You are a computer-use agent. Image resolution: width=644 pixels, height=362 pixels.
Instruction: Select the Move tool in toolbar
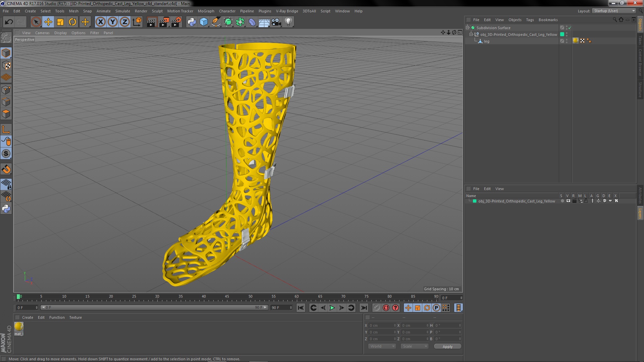(48, 22)
